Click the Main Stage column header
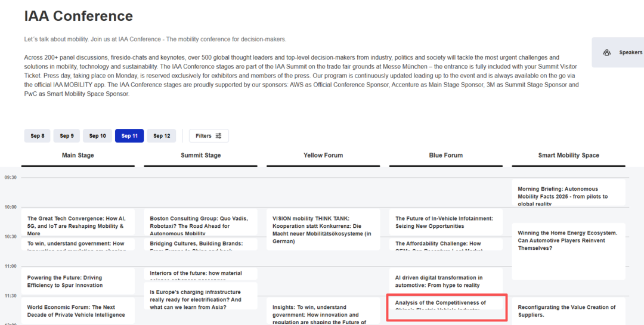The width and height of the screenshot is (644, 325). point(78,155)
